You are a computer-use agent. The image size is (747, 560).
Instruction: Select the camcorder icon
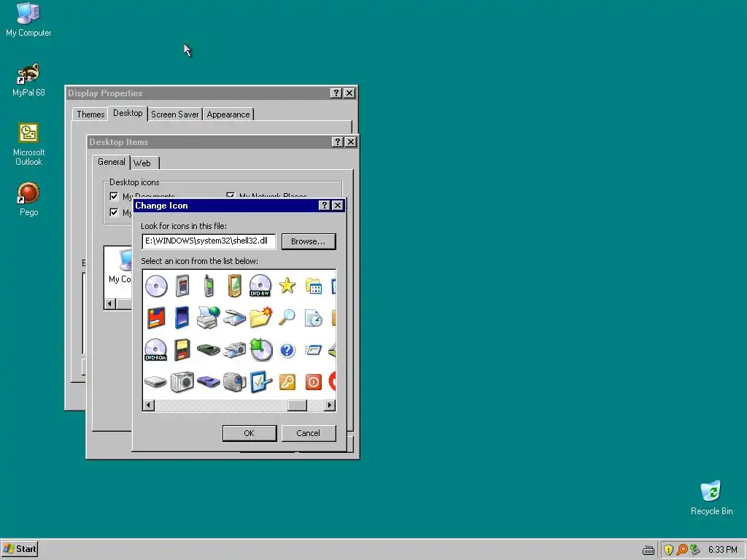coord(234,382)
